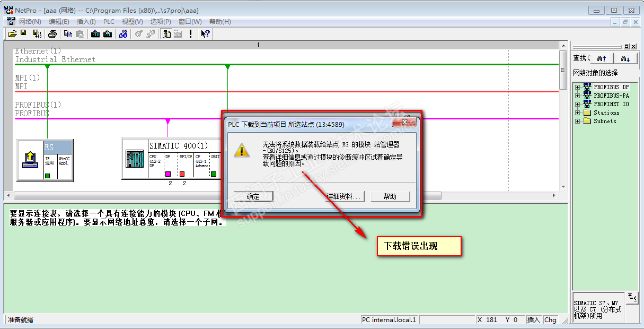Click the Print toolbar icon

(52, 33)
